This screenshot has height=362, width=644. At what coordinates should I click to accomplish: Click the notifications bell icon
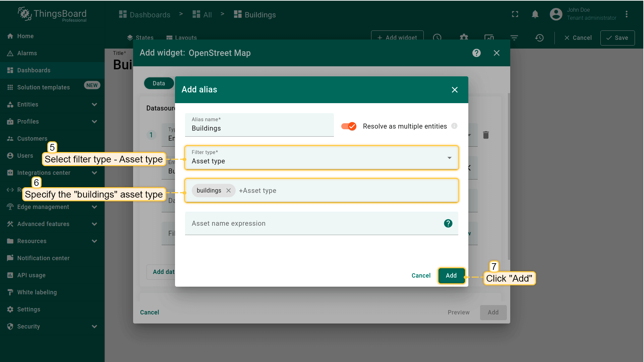pos(535,14)
